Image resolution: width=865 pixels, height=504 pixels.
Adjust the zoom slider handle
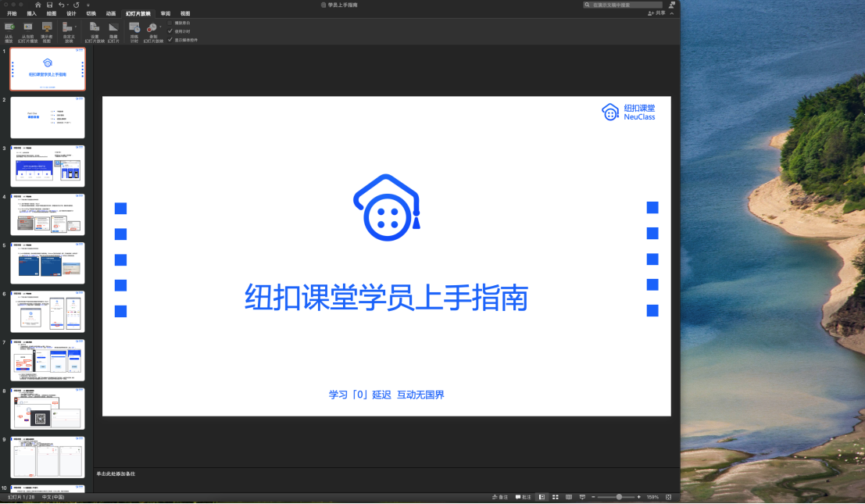pos(619,497)
